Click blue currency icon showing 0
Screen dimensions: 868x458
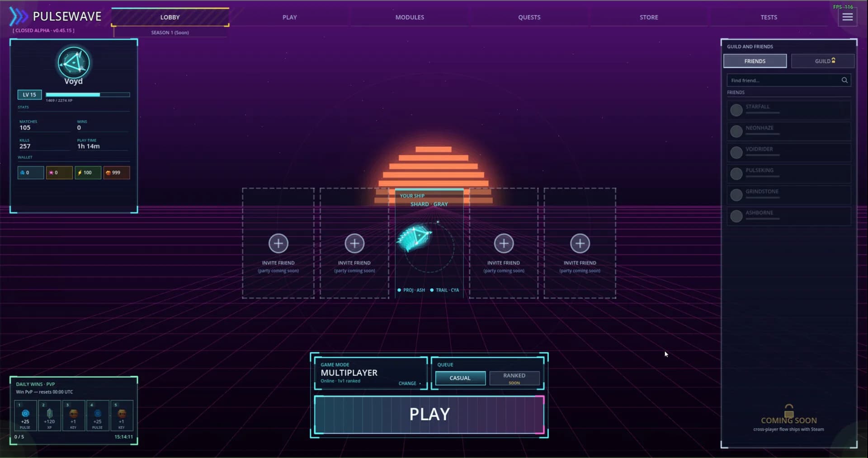(23, 173)
